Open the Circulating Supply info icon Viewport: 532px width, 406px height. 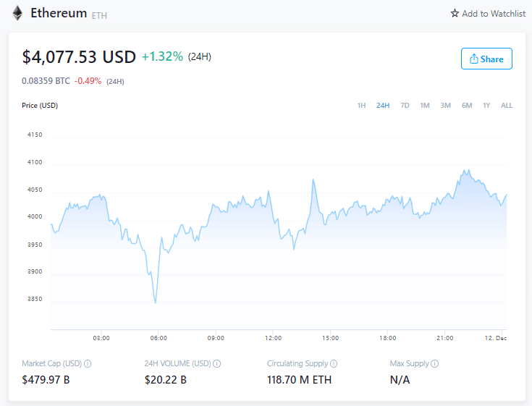pyautogui.click(x=334, y=363)
